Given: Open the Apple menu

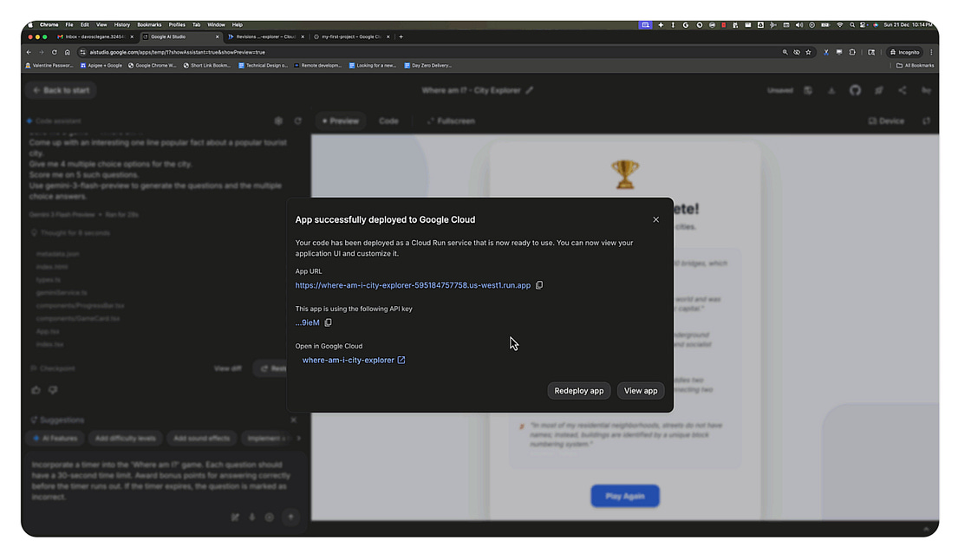Looking at the screenshot, I should pos(29,25).
